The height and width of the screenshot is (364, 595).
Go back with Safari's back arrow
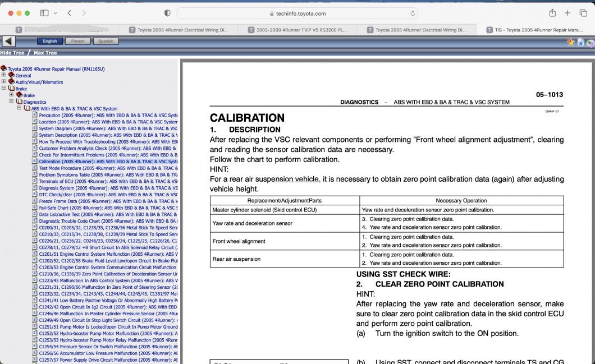[70, 13]
